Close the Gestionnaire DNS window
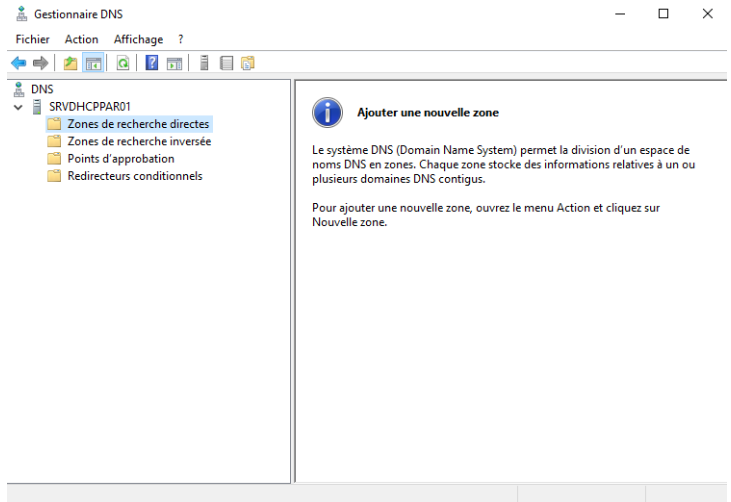Screen dimensions: 731x502 (x=707, y=14)
